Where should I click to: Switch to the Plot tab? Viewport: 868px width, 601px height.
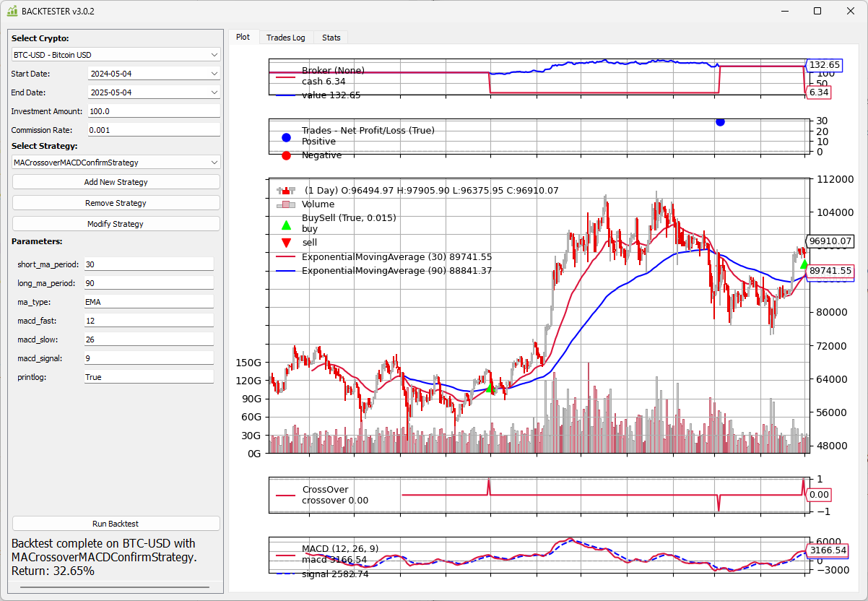click(x=243, y=37)
